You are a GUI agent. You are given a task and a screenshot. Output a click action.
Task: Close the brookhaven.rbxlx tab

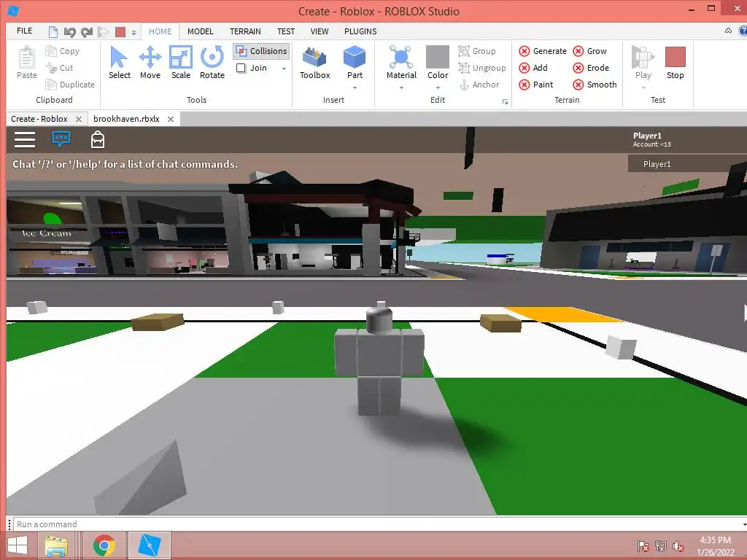tap(171, 119)
